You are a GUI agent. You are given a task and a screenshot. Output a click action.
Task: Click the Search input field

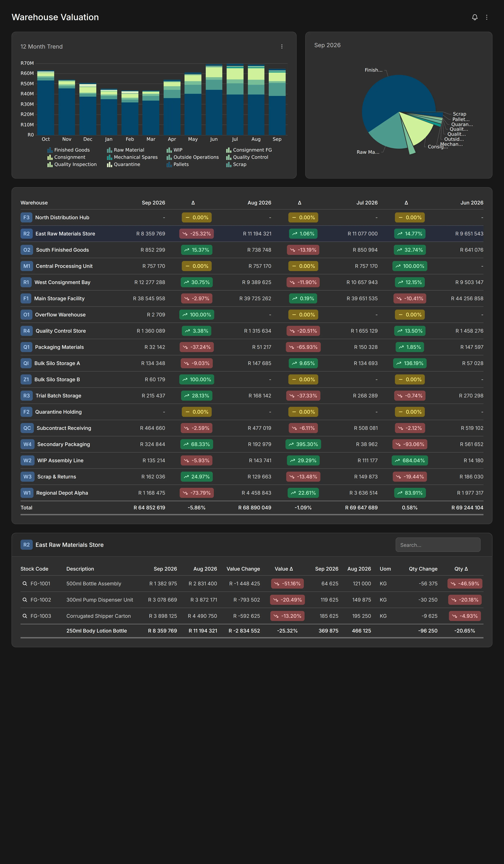[x=438, y=544]
